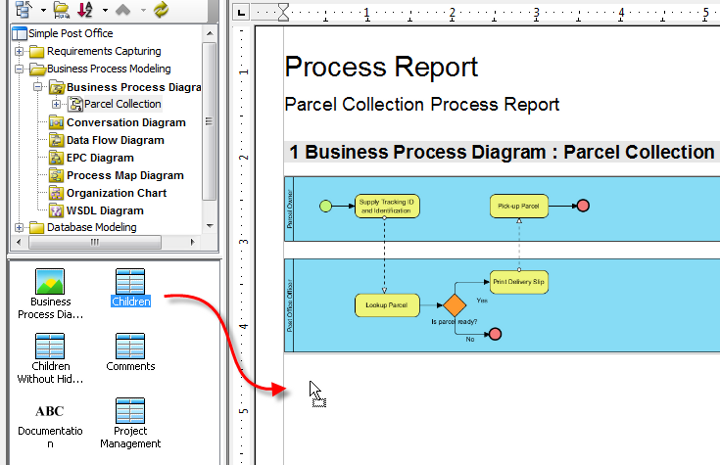
Task: Click the tree scroll-down arrow
Action: click(210, 225)
